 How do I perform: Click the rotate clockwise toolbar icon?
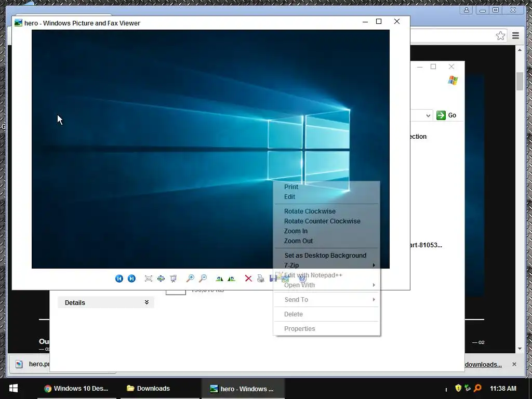(x=220, y=278)
